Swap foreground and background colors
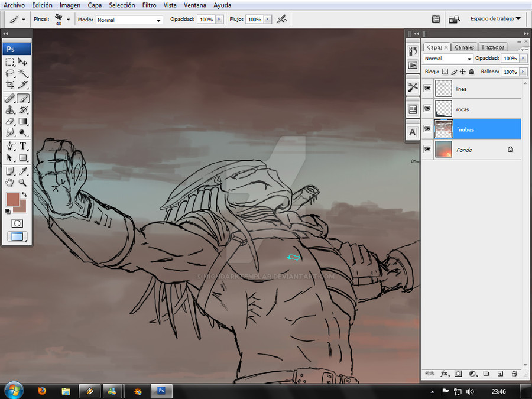Viewport: 532px width, 399px height. coord(24,194)
